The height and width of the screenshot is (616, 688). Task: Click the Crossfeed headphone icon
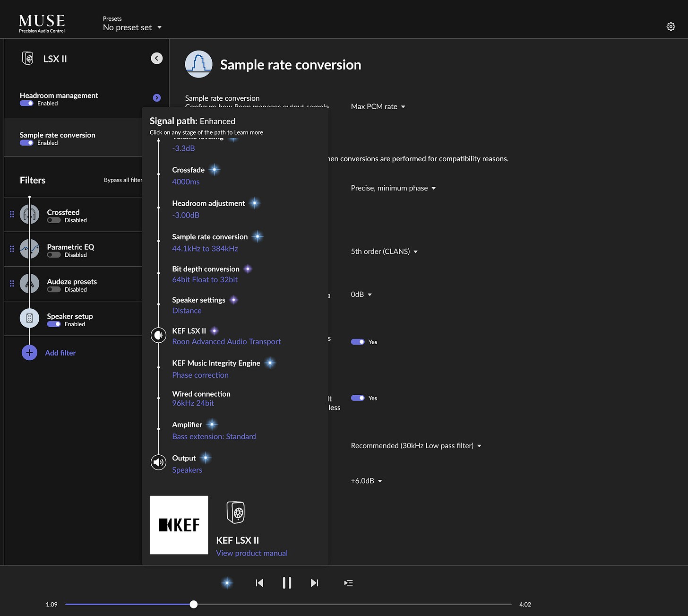coord(29,215)
